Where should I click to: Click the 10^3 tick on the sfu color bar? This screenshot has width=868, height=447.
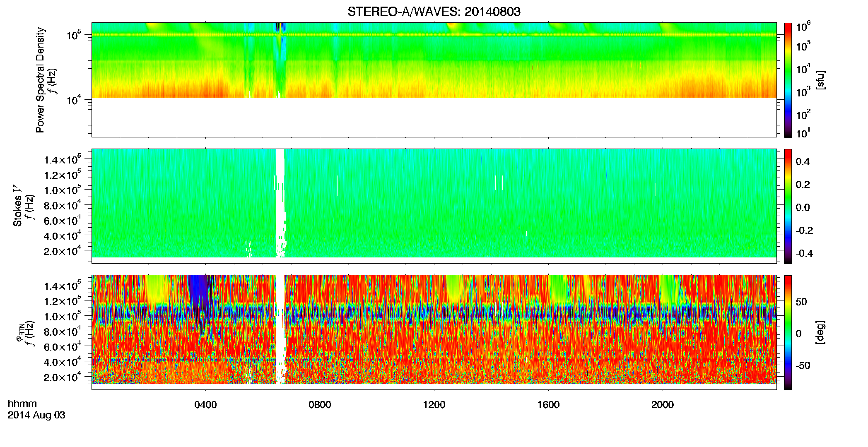[x=803, y=92]
